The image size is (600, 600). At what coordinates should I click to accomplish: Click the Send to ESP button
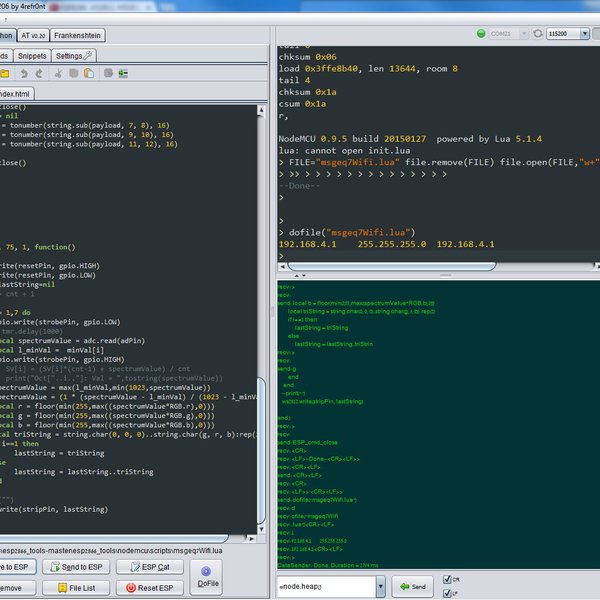pyautogui.click(x=76, y=567)
